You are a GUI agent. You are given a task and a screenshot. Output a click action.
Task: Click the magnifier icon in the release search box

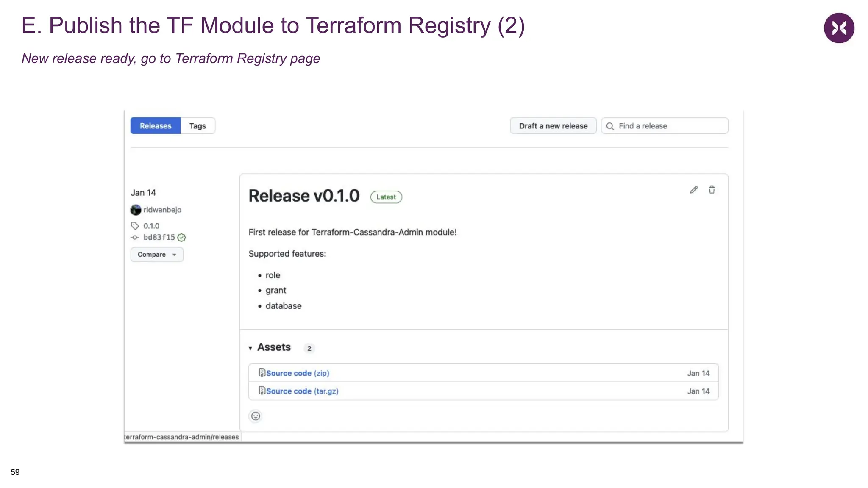(610, 126)
